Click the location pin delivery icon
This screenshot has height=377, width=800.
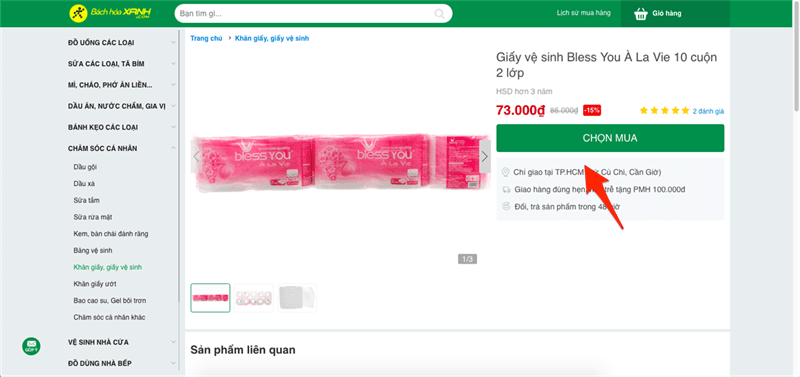(506, 172)
